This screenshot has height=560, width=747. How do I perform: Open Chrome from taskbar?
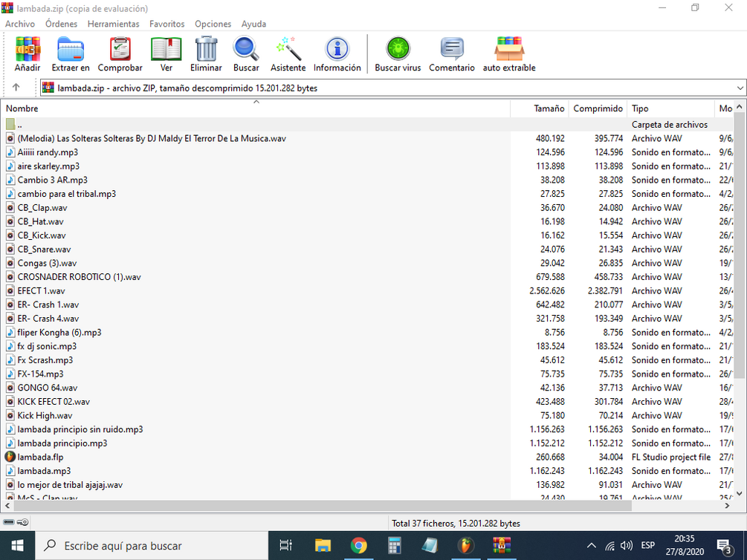[358, 546]
